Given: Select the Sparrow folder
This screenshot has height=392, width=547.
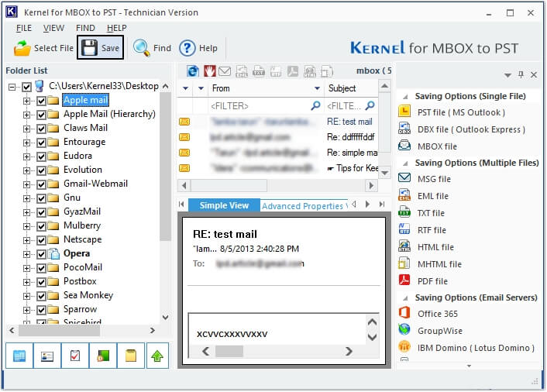Looking at the screenshot, I should click(81, 309).
